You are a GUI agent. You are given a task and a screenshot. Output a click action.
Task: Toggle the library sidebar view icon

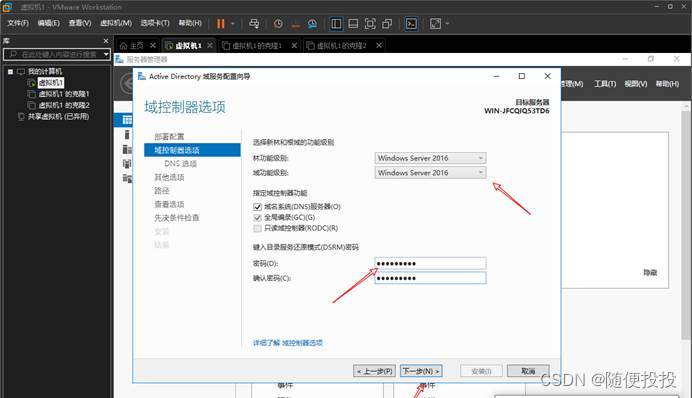336,24
